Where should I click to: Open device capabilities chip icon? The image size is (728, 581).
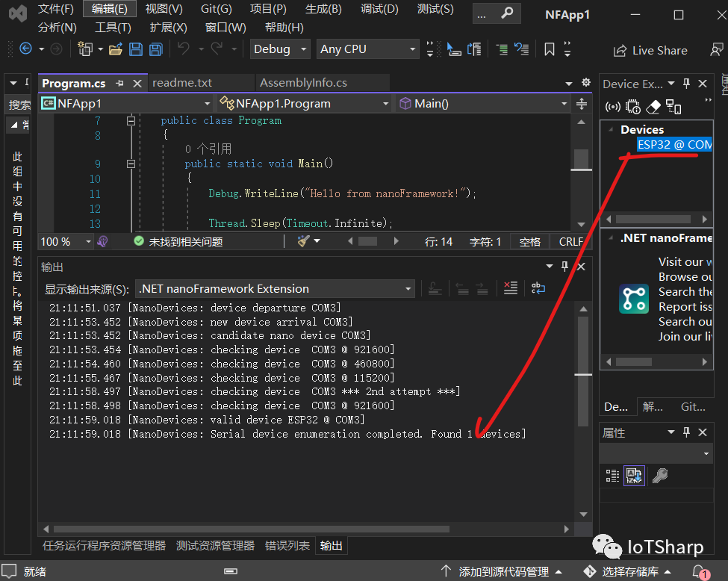click(633, 107)
